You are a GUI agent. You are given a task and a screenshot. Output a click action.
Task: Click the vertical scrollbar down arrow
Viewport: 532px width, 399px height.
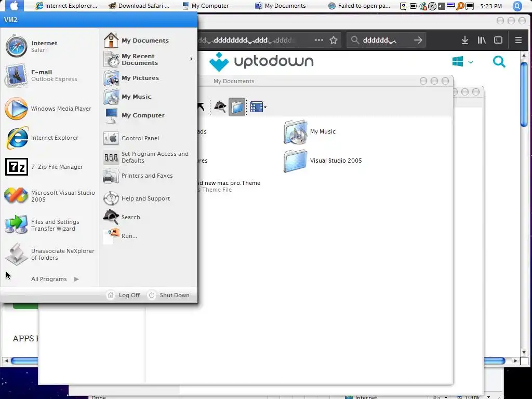click(x=524, y=353)
